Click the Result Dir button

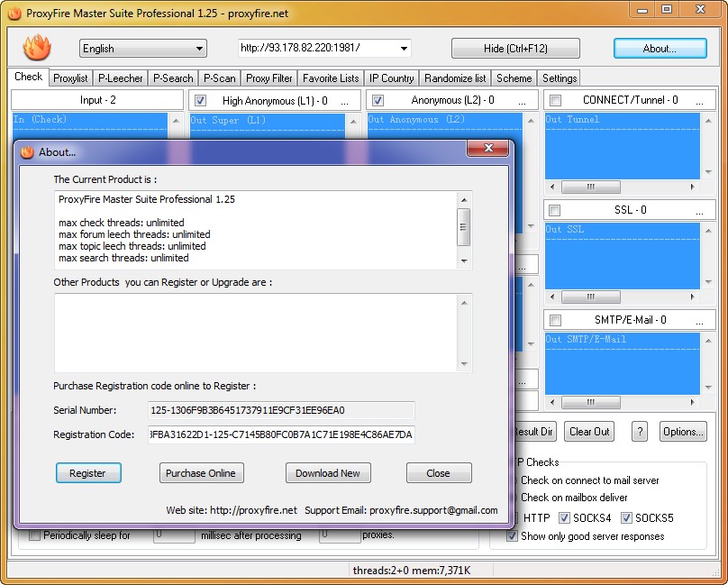[x=534, y=432]
